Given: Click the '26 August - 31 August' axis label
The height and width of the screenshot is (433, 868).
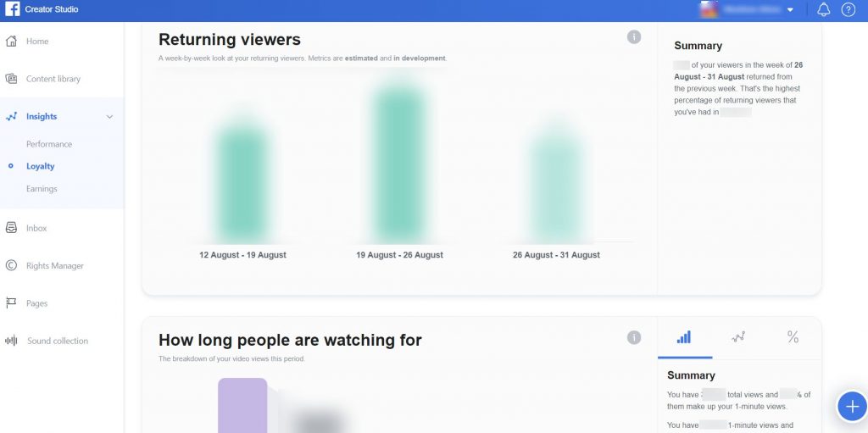Looking at the screenshot, I should 556,255.
